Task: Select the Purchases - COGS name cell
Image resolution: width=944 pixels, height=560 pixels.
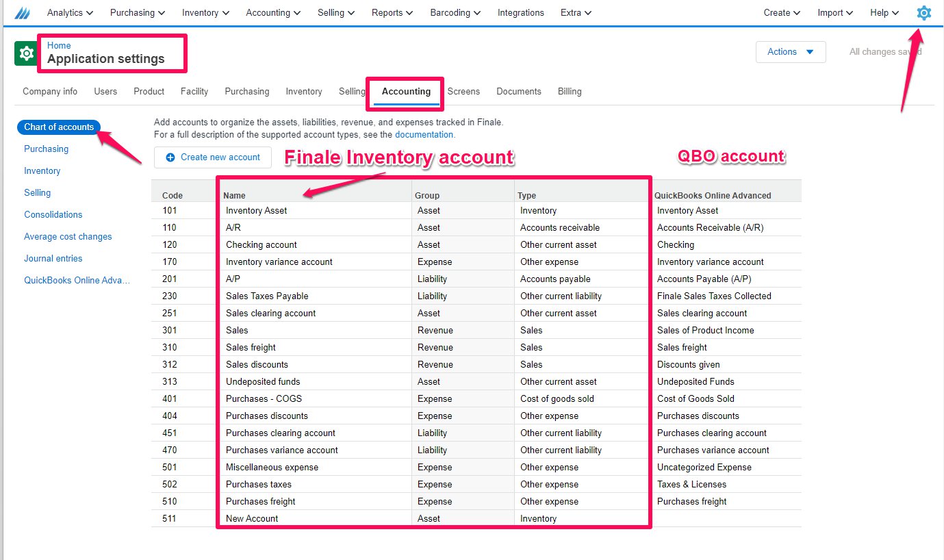Action: [x=316, y=398]
